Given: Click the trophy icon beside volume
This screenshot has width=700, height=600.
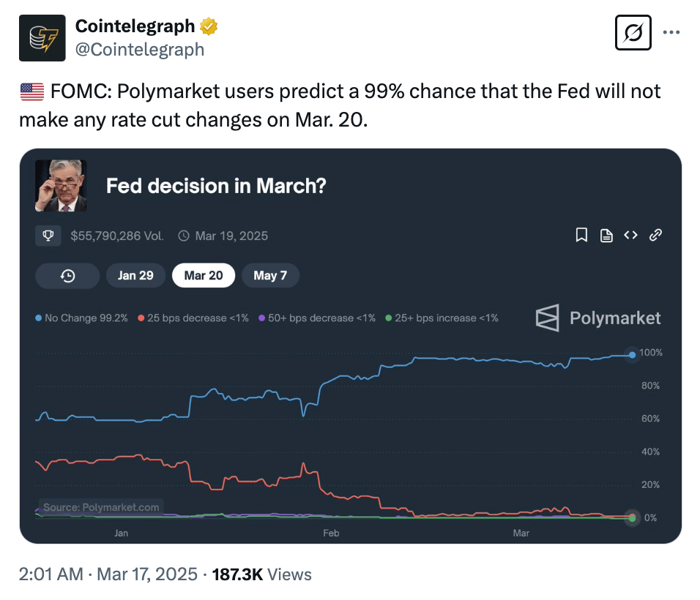Looking at the screenshot, I should pos(48,236).
